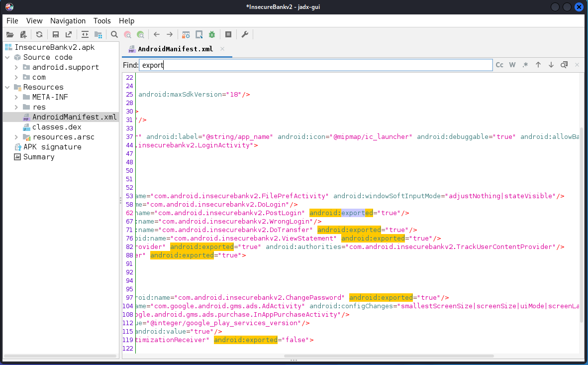Toggle regex (.*) in Find bar

(x=525, y=65)
